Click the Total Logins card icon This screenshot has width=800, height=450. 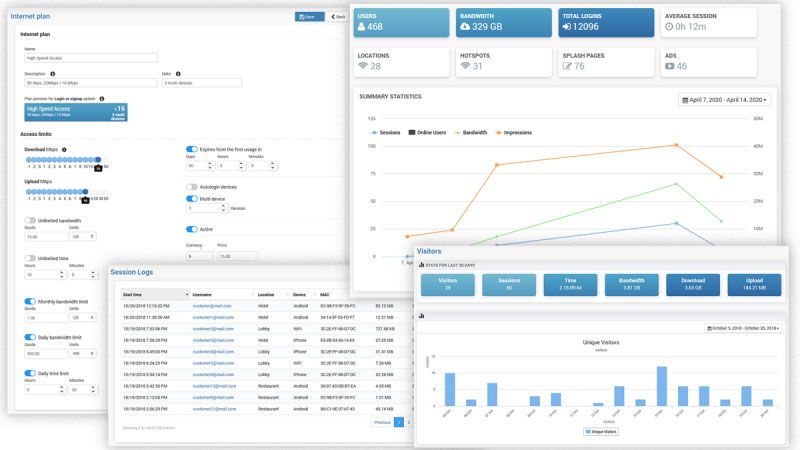point(570,27)
